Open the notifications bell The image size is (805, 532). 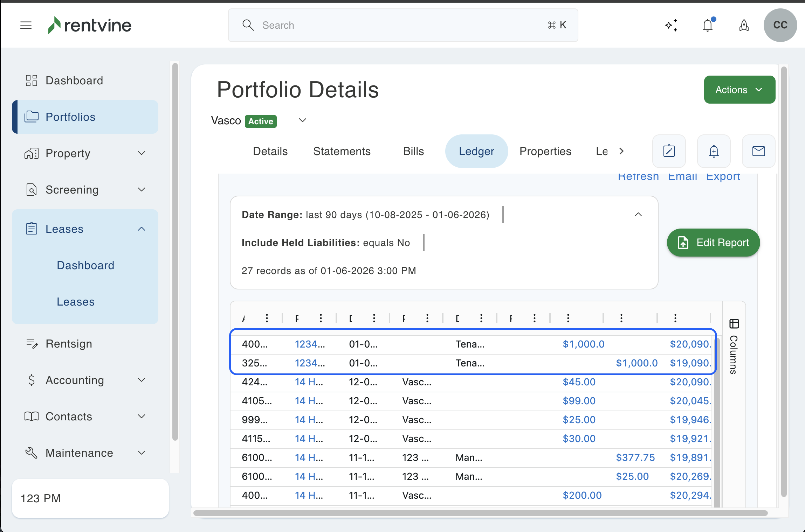click(x=708, y=25)
